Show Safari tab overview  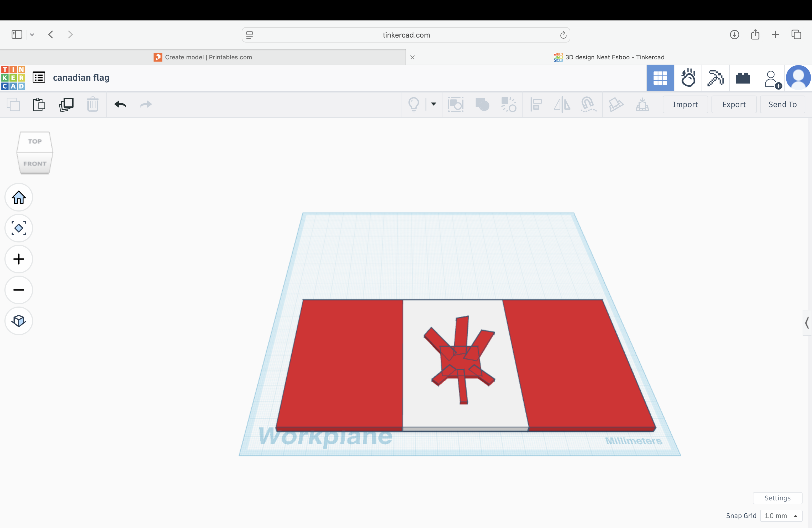(x=796, y=35)
